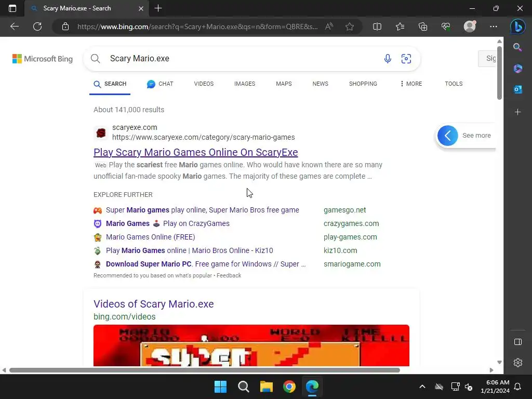This screenshot has width=532, height=399.
Task: Open Windows taskbar search
Action: [x=243, y=387]
